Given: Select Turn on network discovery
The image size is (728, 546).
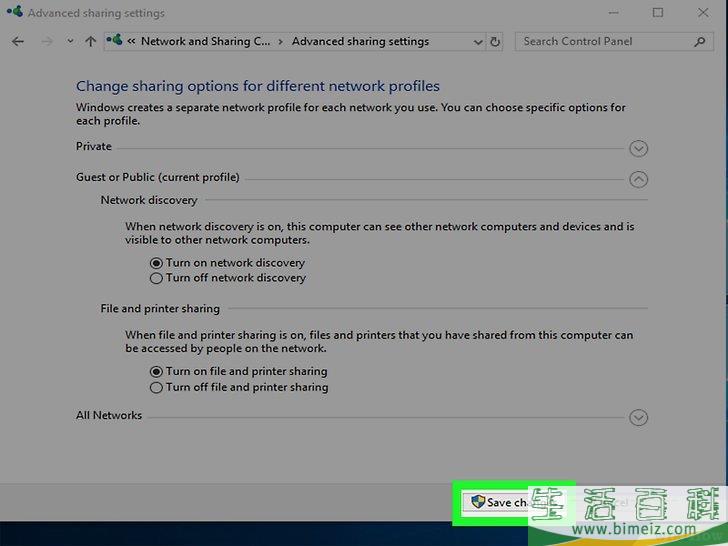Looking at the screenshot, I should coord(156,263).
